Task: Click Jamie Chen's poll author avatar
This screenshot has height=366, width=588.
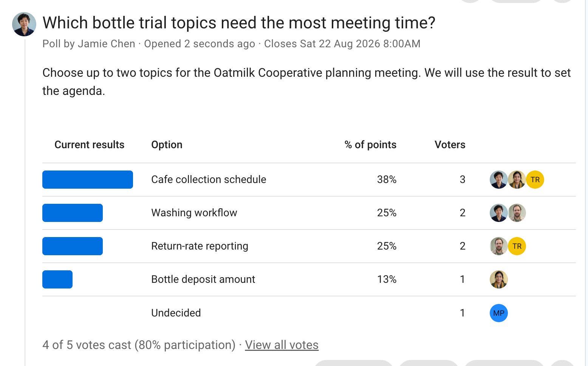Action: click(x=24, y=24)
